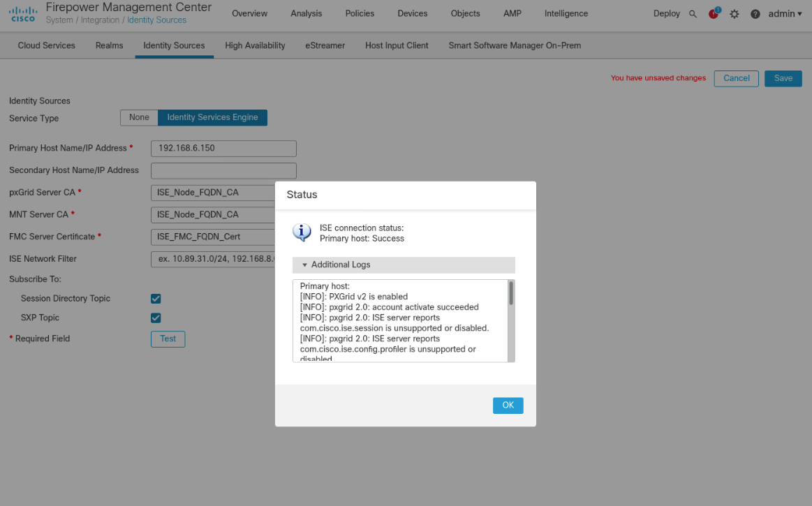Viewport: 812px width, 506px height.
Task: Open the Policies menu
Action: (360, 13)
